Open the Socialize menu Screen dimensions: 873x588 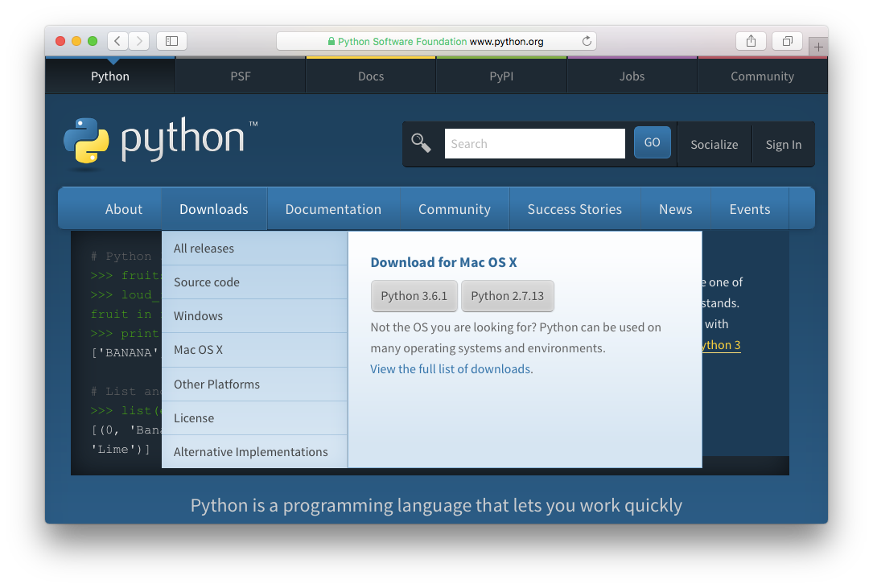coord(714,145)
